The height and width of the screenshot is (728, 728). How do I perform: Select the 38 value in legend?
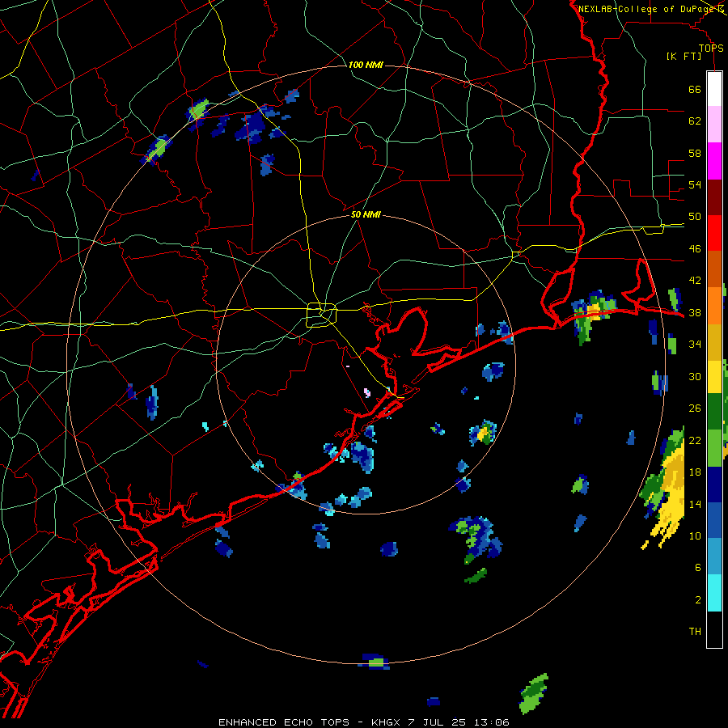click(x=695, y=312)
